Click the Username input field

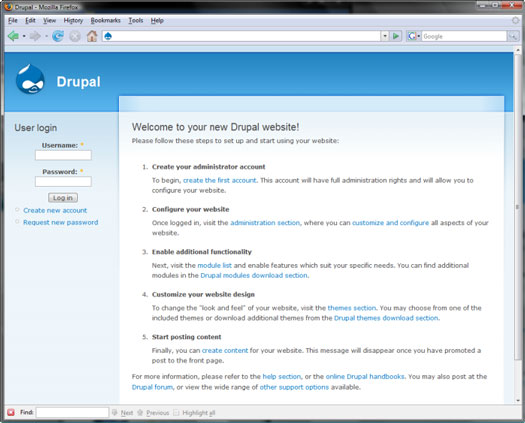[63, 155]
